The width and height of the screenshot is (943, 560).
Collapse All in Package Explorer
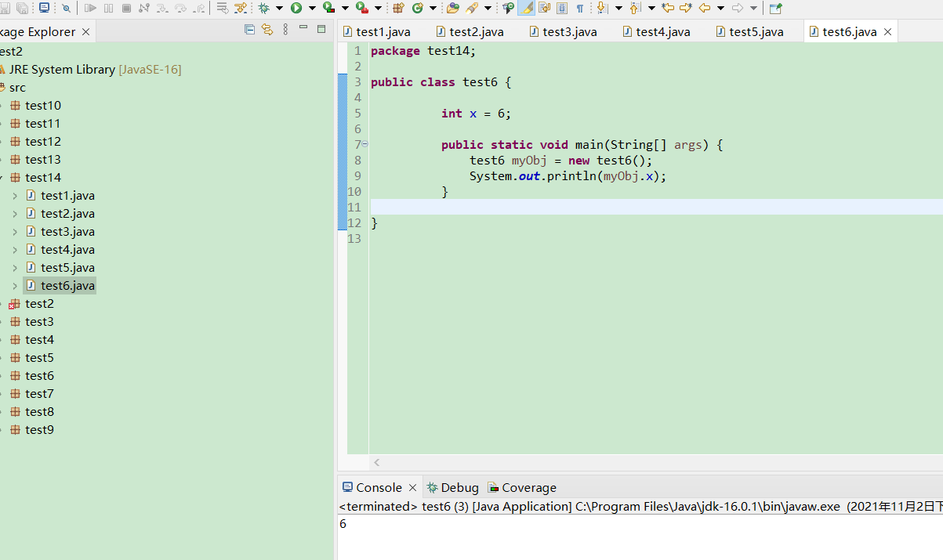click(x=249, y=29)
